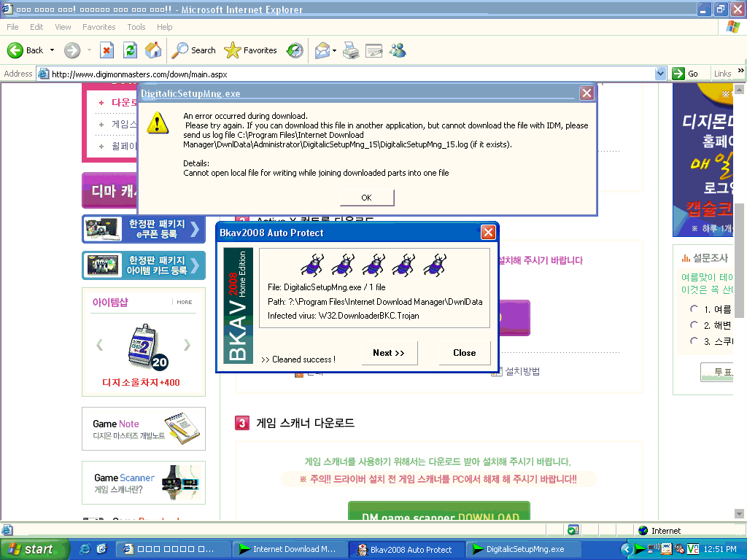Close the Bkav2008 Auto Protect dialog with X

tap(488, 233)
